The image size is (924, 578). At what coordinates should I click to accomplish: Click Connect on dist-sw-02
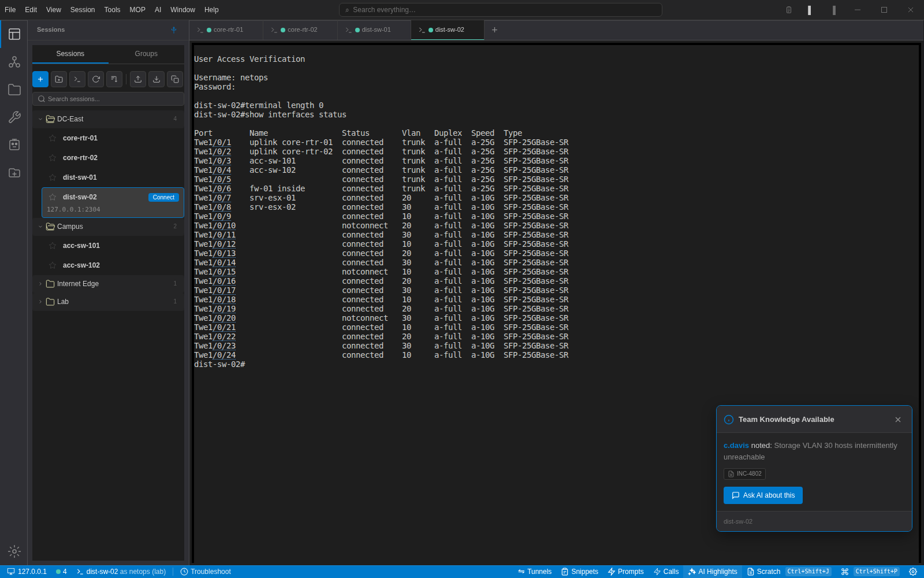pyautogui.click(x=163, y=198)
